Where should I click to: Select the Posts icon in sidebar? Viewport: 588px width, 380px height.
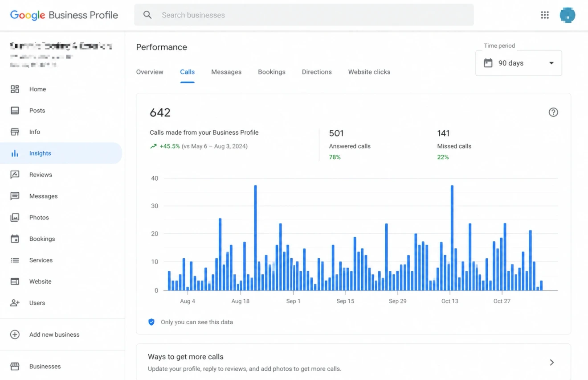15,111
